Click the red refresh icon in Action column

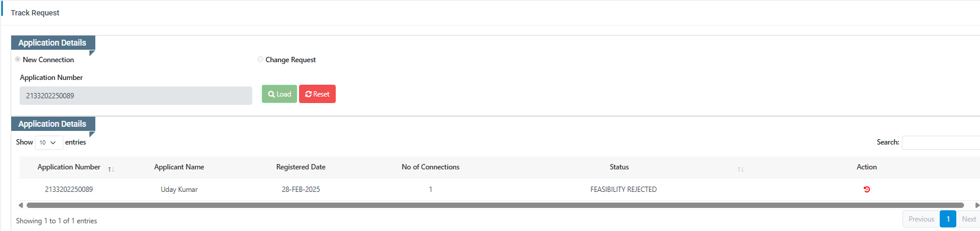[x=866, y=190]
